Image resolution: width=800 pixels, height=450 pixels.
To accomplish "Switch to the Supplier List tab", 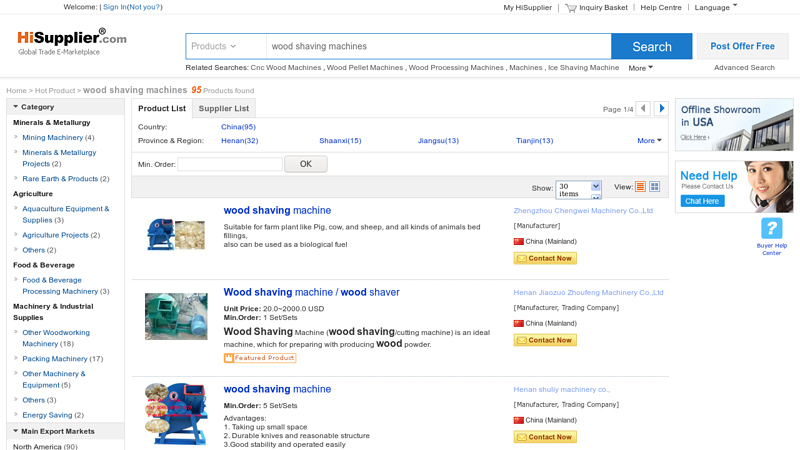I will [x=223, y=108].
